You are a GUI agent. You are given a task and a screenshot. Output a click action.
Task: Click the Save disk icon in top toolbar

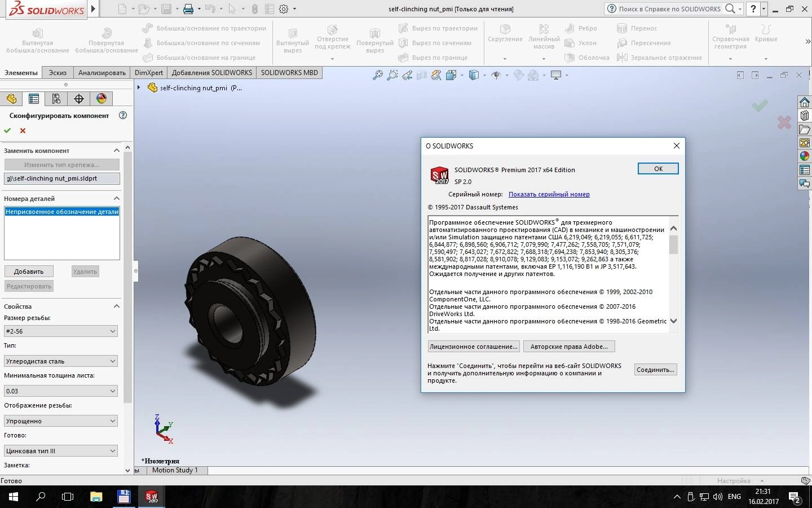[x=166, y=8]
